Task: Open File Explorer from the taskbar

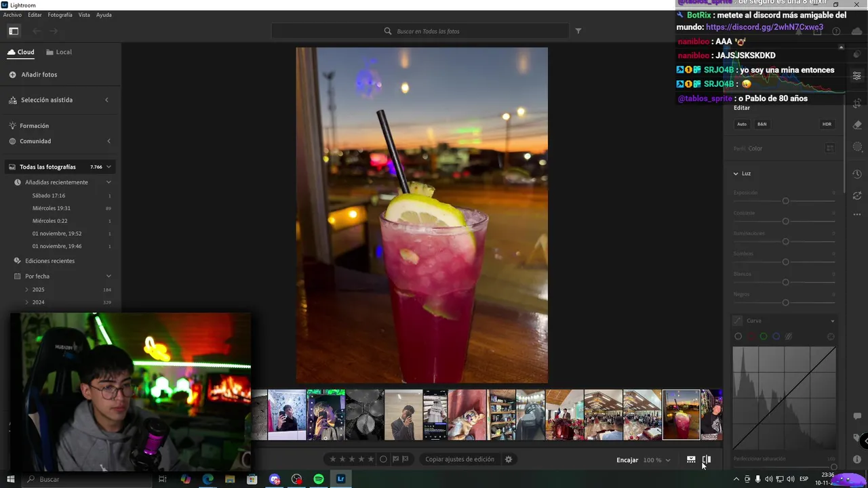Action: [x=230, y=479]
